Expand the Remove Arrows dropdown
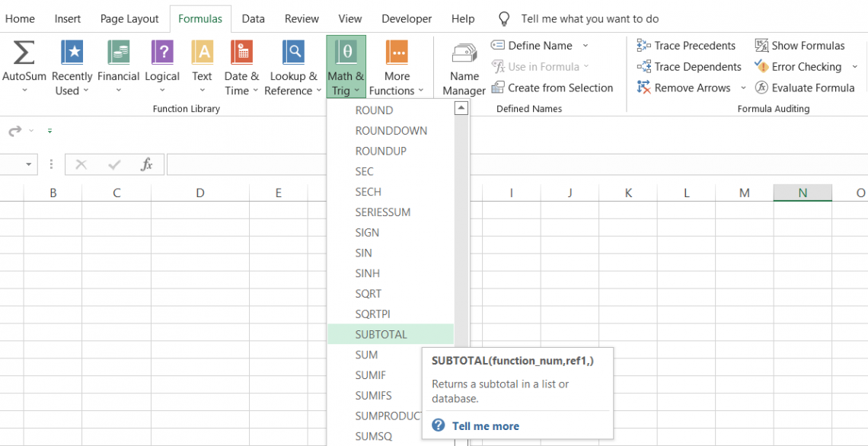 pyautogui.click(x=743, y=88)
